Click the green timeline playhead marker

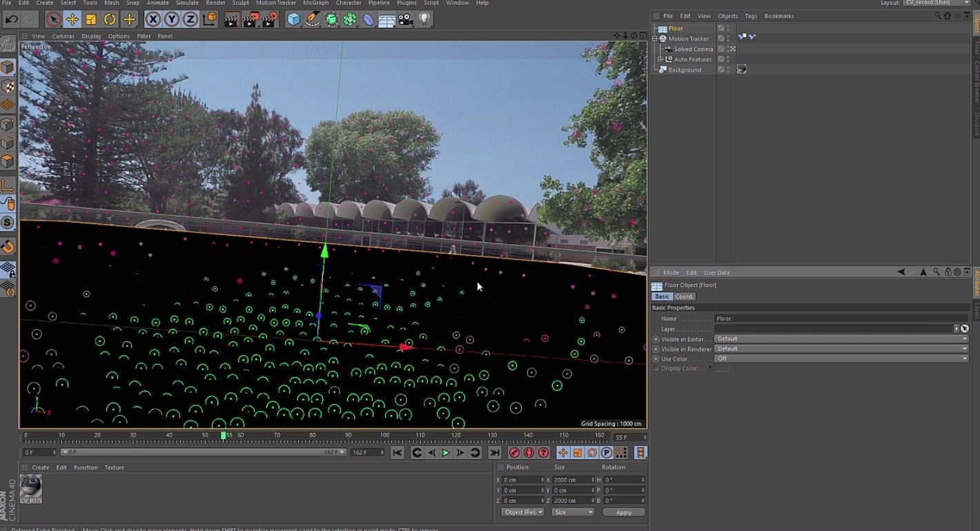coord(224,436)
